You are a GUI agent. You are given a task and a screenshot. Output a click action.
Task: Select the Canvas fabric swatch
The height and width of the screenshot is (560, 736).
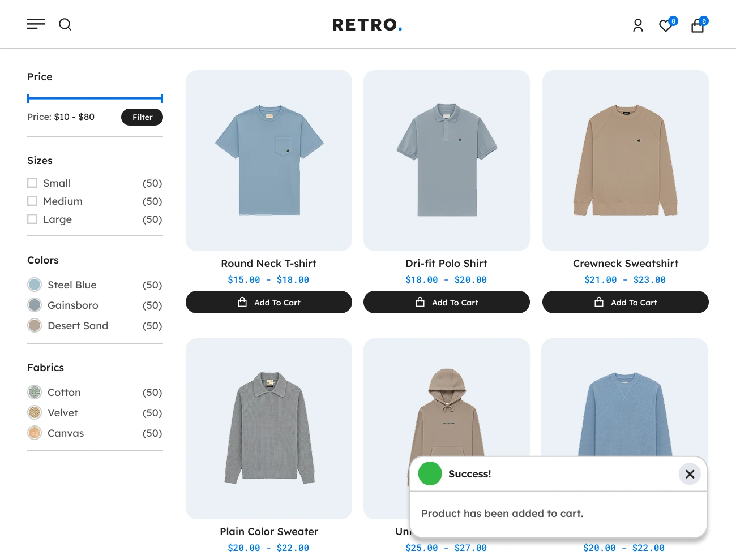[x=35, y=433]
